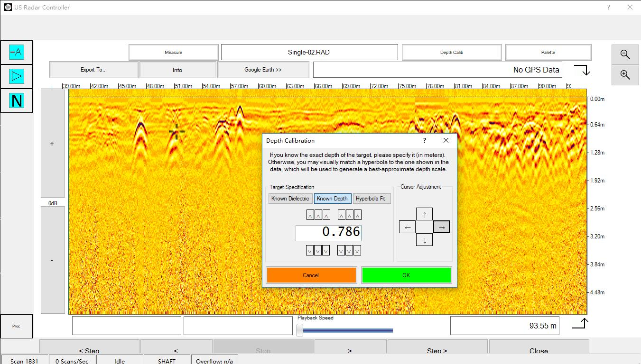Click the cyan N icon button

click(17, 100)
